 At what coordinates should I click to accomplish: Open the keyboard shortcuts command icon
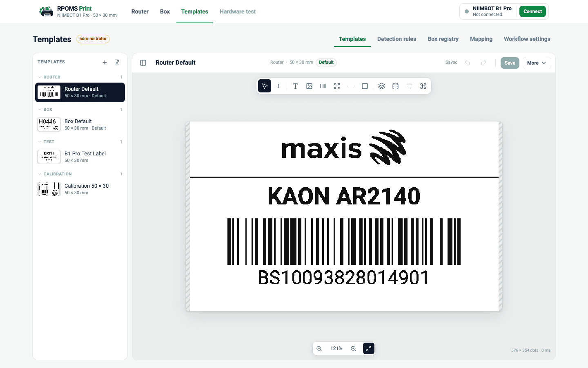(423, 86)
